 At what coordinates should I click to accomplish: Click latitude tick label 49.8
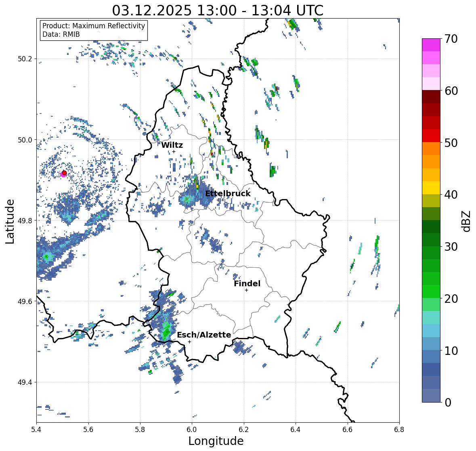point(25,220)
